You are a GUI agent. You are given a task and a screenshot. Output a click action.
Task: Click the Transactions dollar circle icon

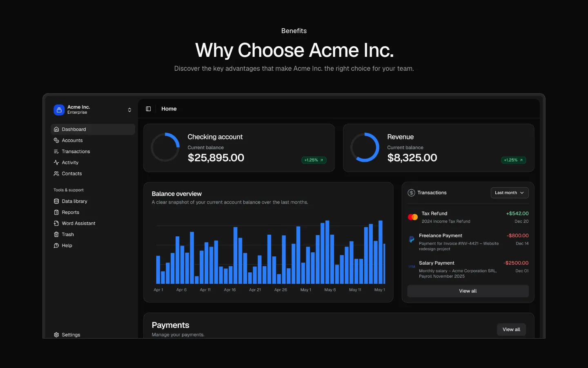coord(411,193)
